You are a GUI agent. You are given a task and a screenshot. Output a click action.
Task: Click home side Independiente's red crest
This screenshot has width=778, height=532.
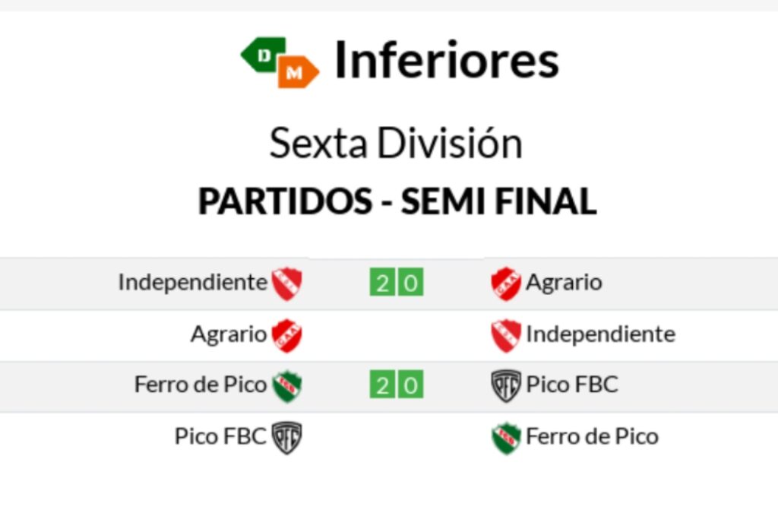point(287,283)
